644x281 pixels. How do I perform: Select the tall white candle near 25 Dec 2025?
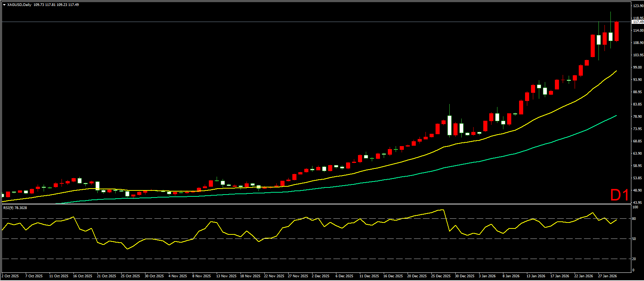450,125
